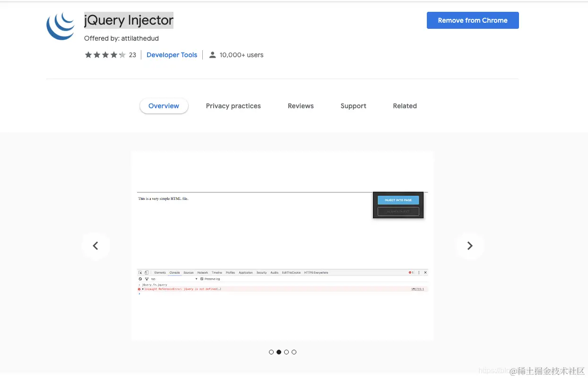Advance to next screenshot with right arrow
Screen dimensions: 588x379
pos(470,246)
